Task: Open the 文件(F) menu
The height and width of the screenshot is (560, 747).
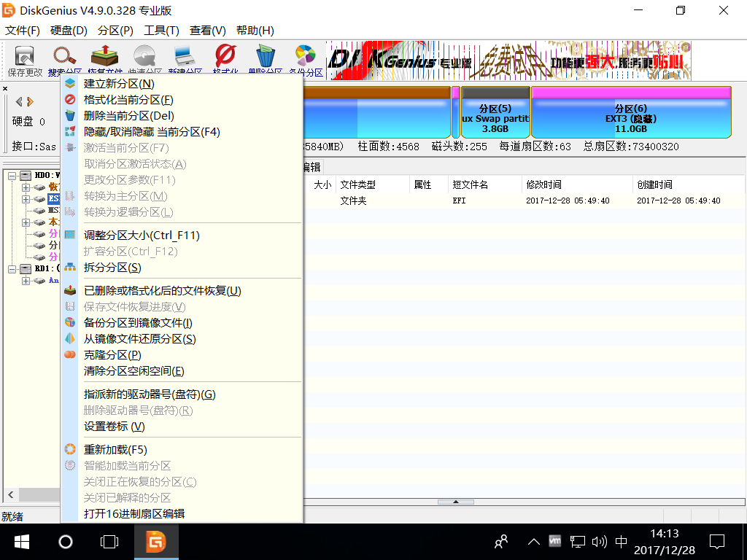Action: (x=23, y=31)
